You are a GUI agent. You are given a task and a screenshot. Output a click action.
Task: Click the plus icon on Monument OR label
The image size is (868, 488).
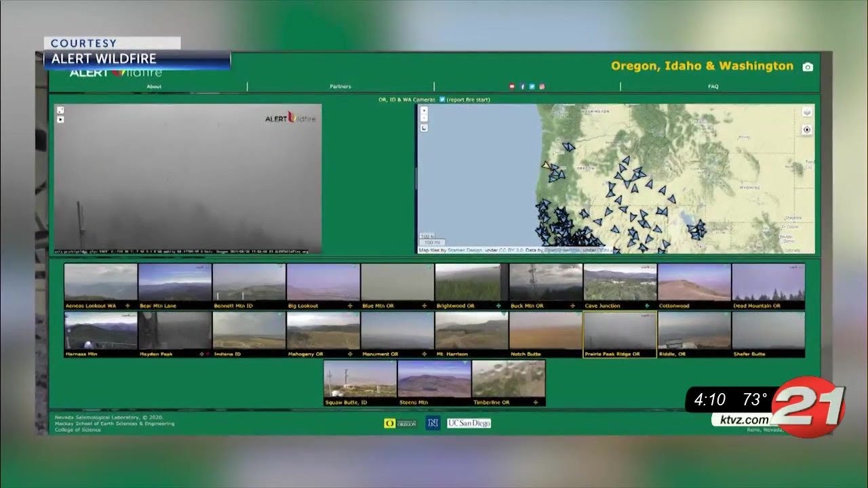(424, 354)
